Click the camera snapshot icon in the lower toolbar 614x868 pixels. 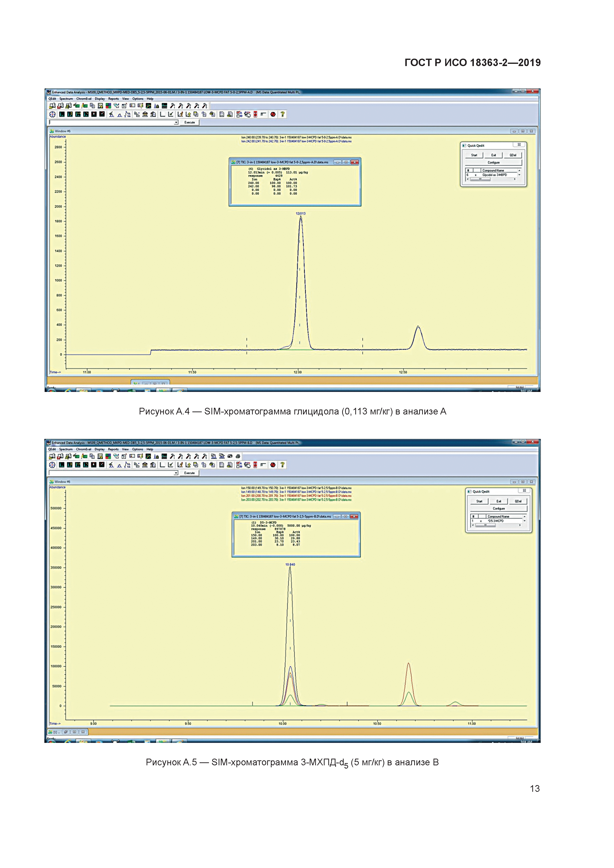point(230,456)
